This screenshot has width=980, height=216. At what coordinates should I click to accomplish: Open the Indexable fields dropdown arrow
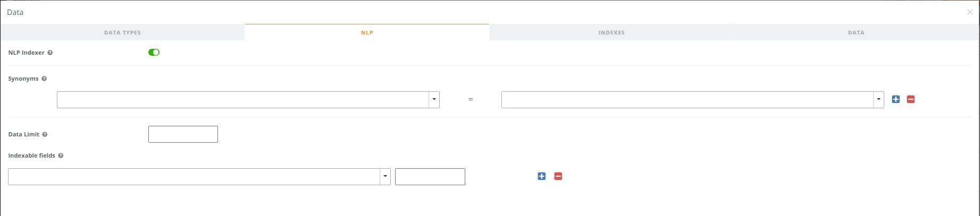(x=385, y=177)
